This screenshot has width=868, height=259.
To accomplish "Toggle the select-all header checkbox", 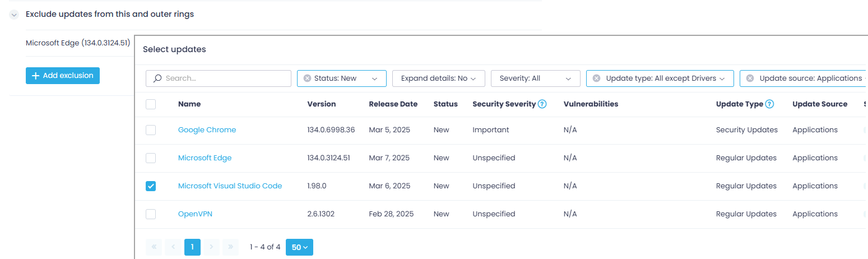I will click(151, 104).
